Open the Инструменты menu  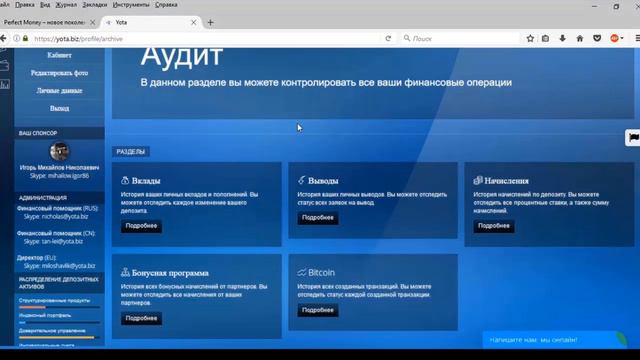click(131, 5)
